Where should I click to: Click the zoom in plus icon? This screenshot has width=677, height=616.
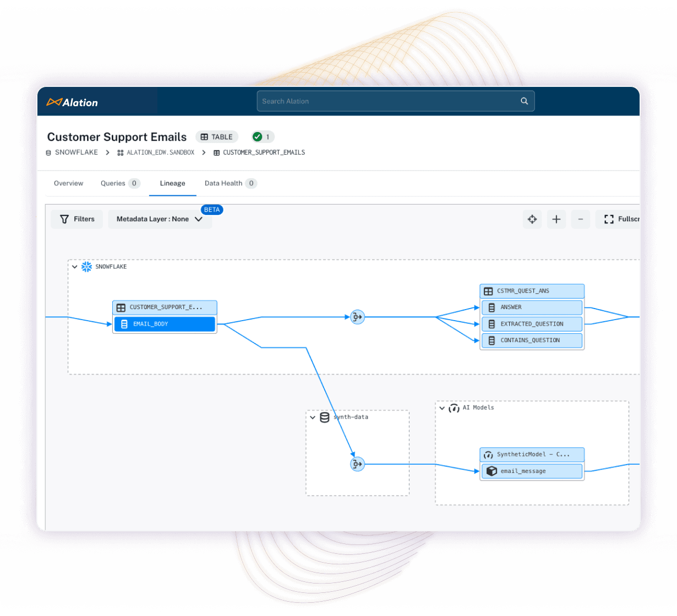pos(556,219)
